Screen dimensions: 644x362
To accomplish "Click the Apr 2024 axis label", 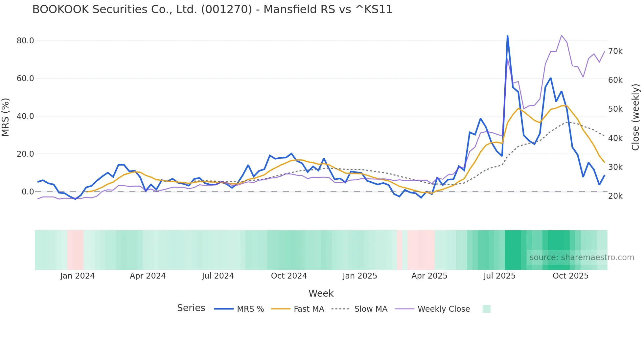I will [148, 276].
